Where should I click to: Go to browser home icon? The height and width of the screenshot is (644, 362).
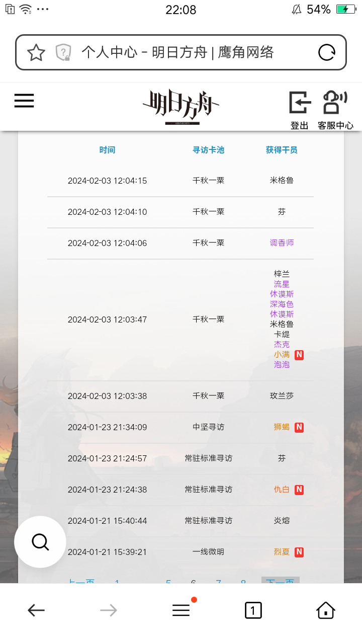pyautogui.click(x=326, y=610)
